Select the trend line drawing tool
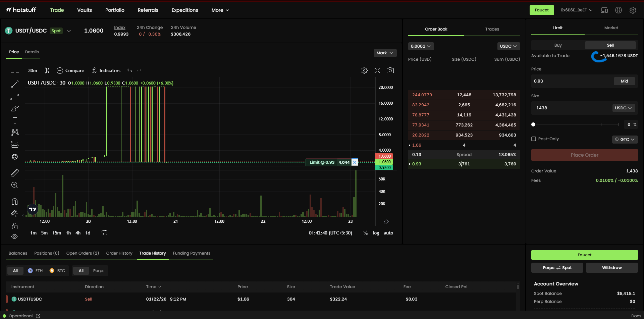The width and height of the screenshot is (644, 319). 15,84
